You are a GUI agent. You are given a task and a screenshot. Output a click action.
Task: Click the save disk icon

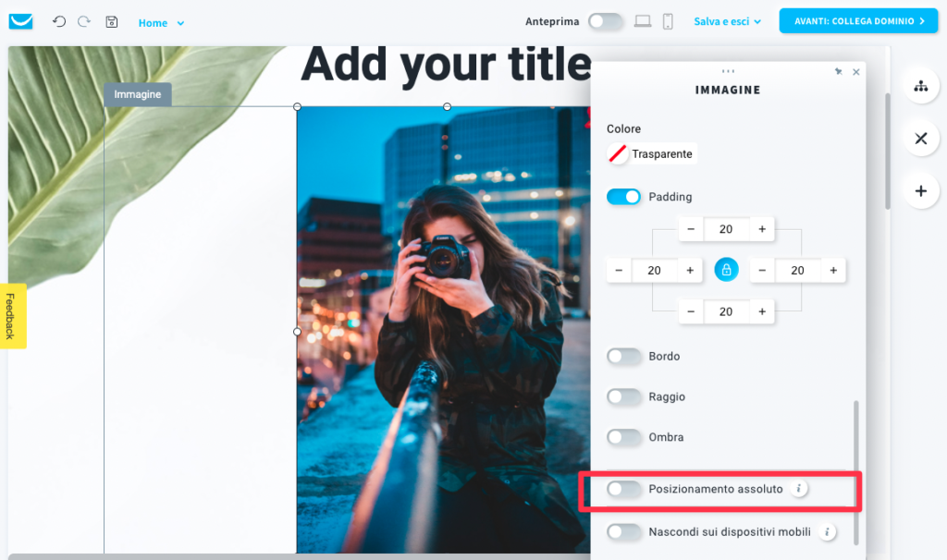[112, 22]
